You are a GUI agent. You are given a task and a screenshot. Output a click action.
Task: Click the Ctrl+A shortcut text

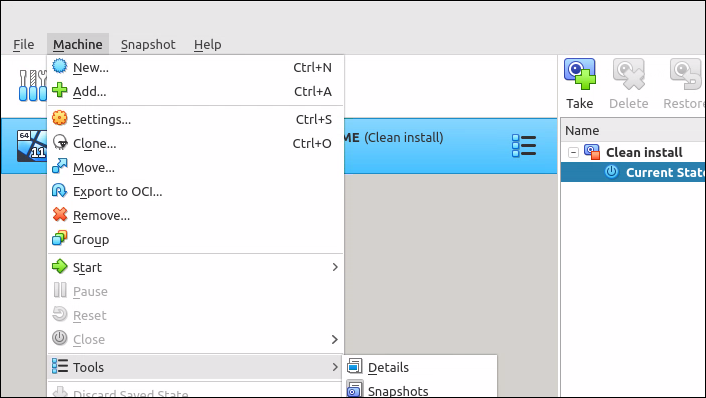coord(313,91)
